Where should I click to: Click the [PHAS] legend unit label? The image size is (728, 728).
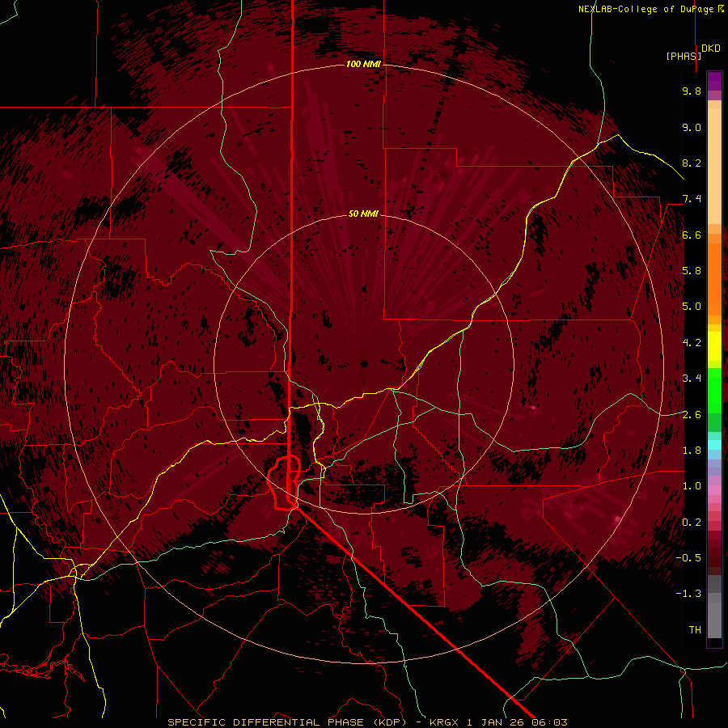(x=684, y=56)
